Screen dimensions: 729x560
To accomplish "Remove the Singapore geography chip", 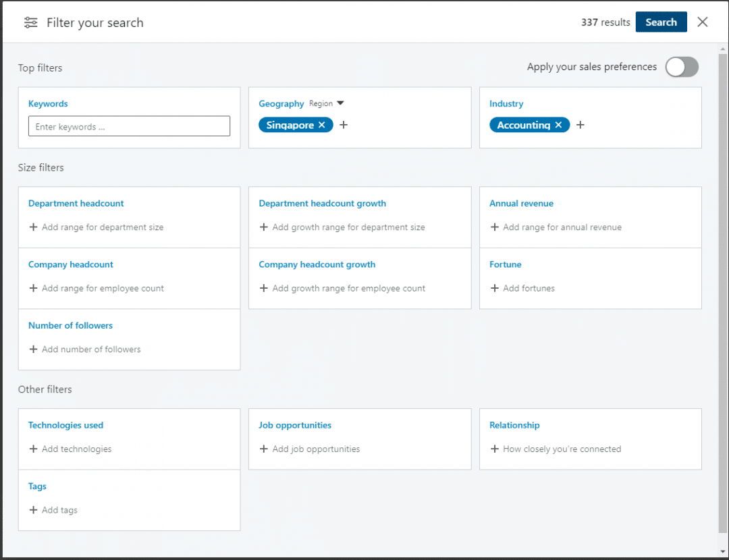I will point(322,124).
